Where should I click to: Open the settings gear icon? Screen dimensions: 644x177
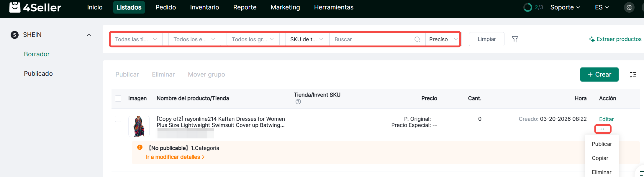click(x=629, y=8)
